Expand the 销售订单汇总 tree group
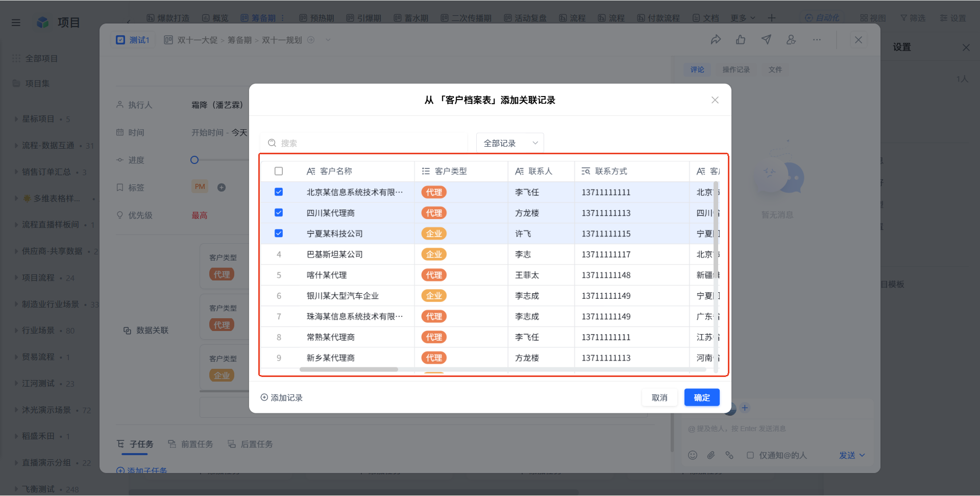The width and height of the screenshot is (980, 496). [16, 172]
